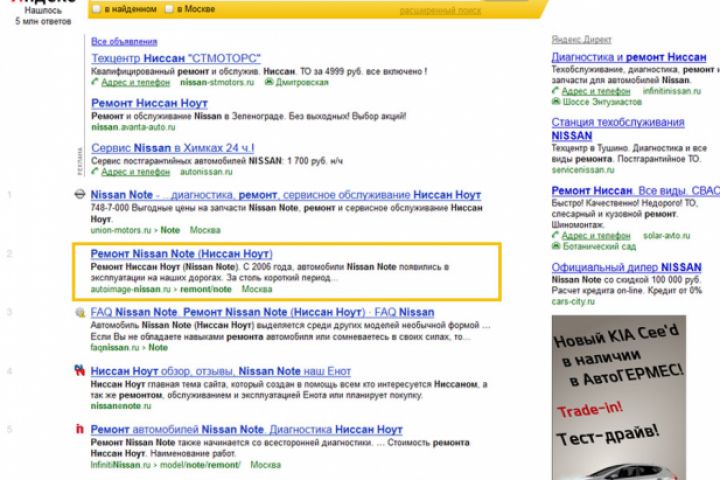Viewport: 720px width, 480px height.
Task: Open the ad 'Техцентр Ниссан СТМОТОРС'
Action: (x=176, y=58)
